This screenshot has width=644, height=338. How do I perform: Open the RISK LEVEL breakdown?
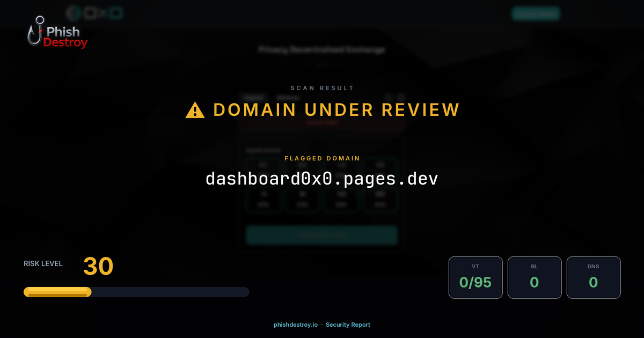click(43, 263)
